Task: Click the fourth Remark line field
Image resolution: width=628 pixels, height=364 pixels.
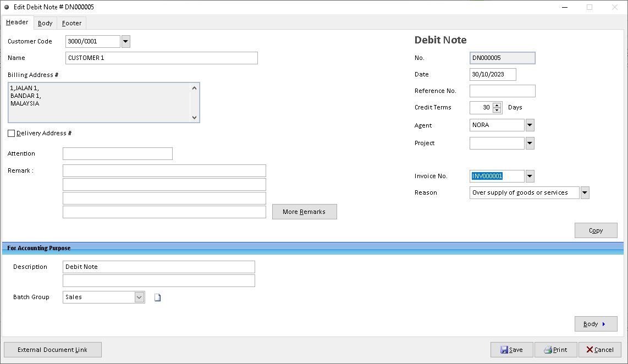Action: pyautogui.click(x=164, y=212)
